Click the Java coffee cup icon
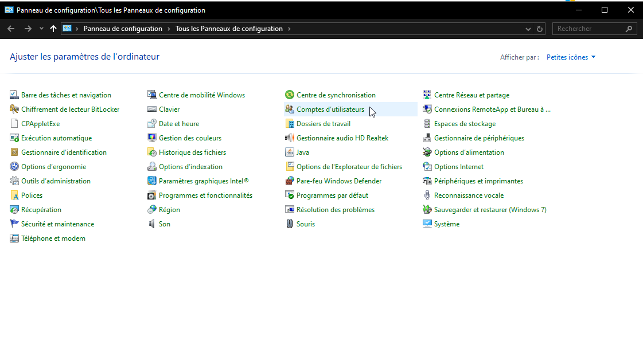The height and width of the screenshot is (364, 643). coord(290,152)
